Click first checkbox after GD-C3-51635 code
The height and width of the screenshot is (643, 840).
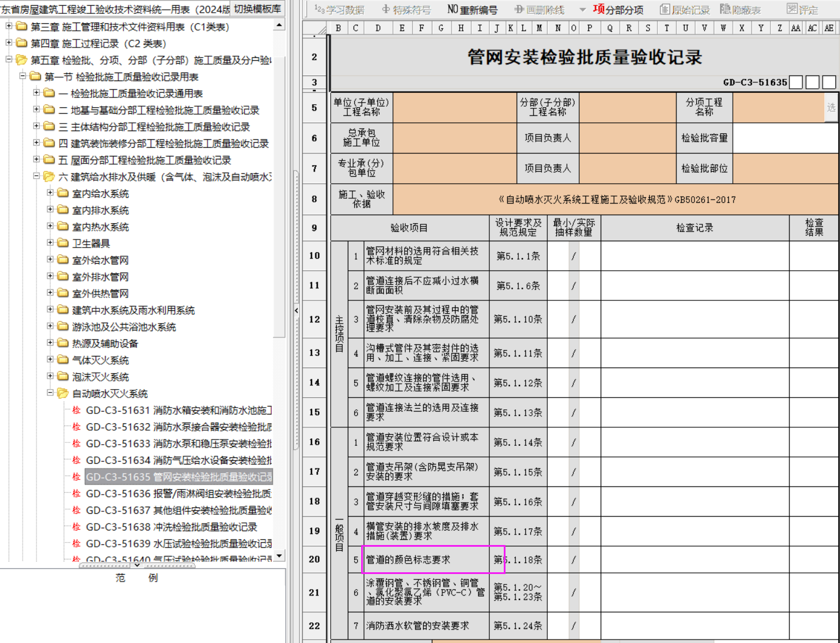[796, 82]
